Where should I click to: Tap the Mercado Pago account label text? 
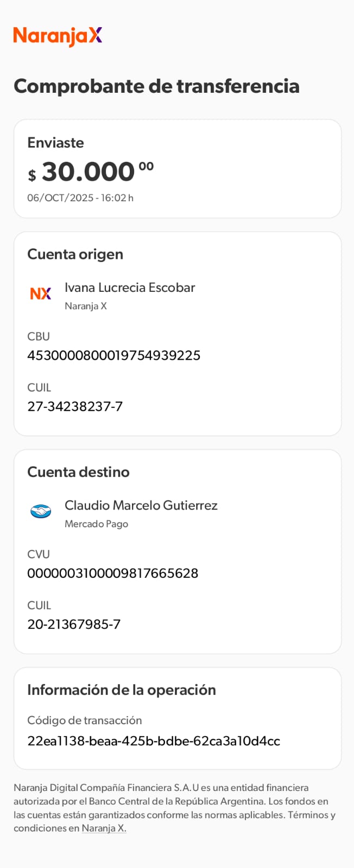pyautogui.click(x=96, y=524)
